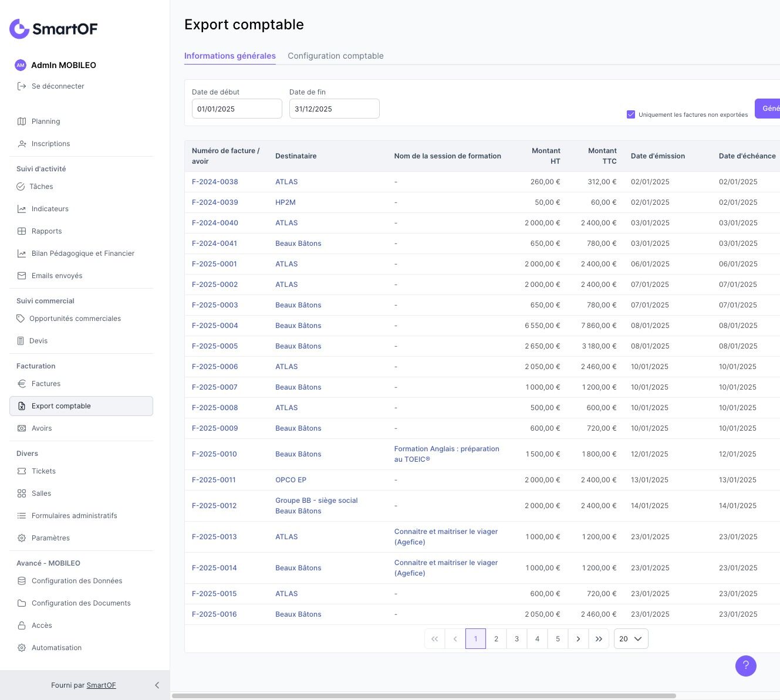The image size is (780, 700).
Task: Jump to last page of results
Action: tap(599, 639)
